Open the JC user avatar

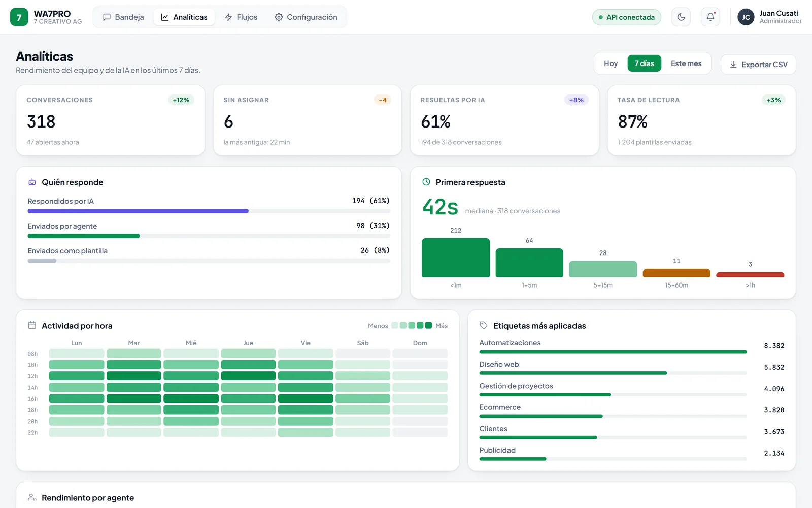(x=746, y=17)
